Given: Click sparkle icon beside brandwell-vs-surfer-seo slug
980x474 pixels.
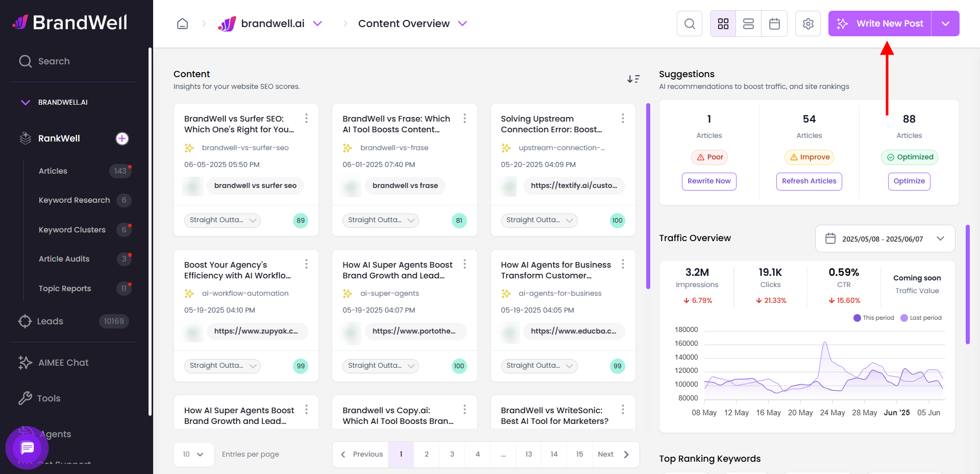Looking at the screenshot, I should pos(189,148).
